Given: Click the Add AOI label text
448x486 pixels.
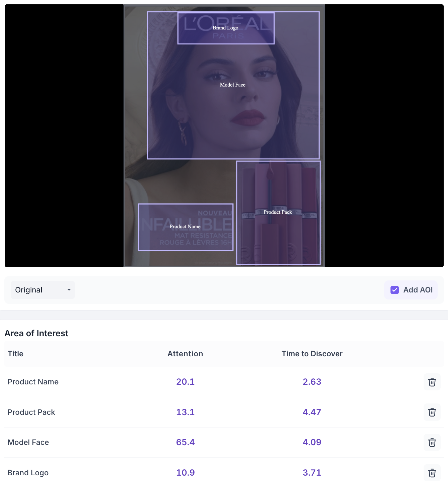Looking at the screenshot, I should click(x=418, y=290).
